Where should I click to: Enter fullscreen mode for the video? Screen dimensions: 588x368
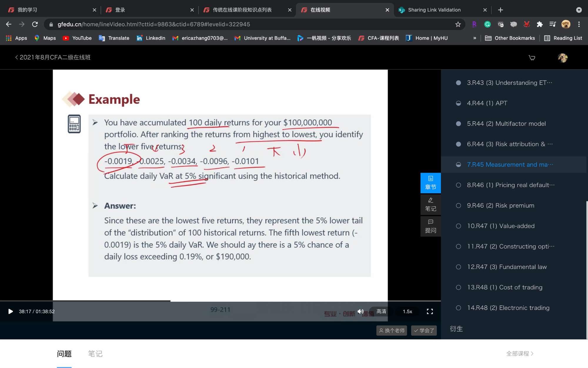[430, 311]
